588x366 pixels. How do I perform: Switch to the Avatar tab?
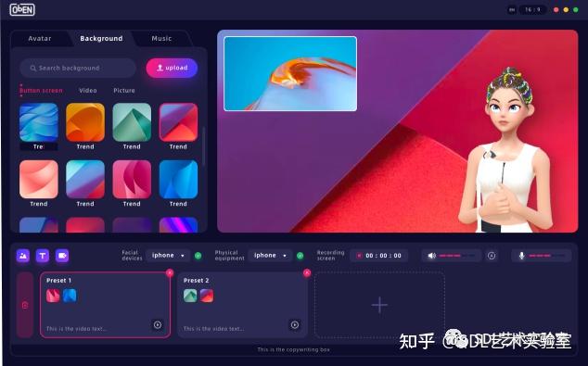point(40,39)
